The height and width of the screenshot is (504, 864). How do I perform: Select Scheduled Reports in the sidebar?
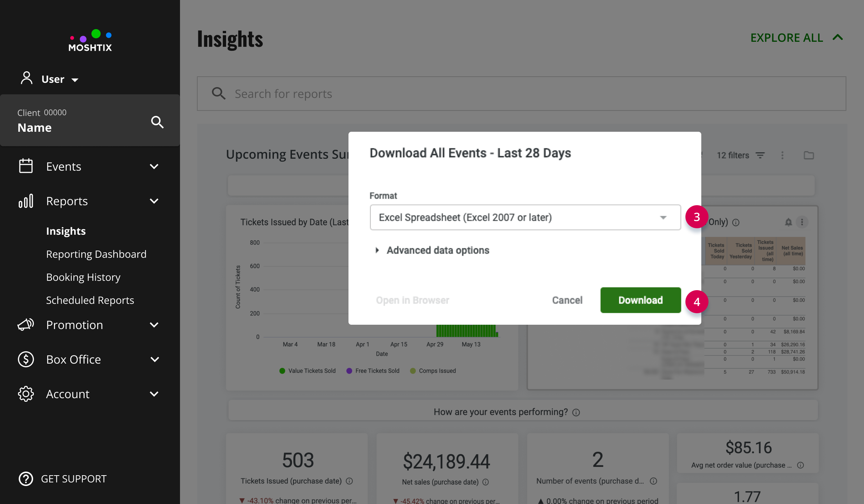click(90, 300)
